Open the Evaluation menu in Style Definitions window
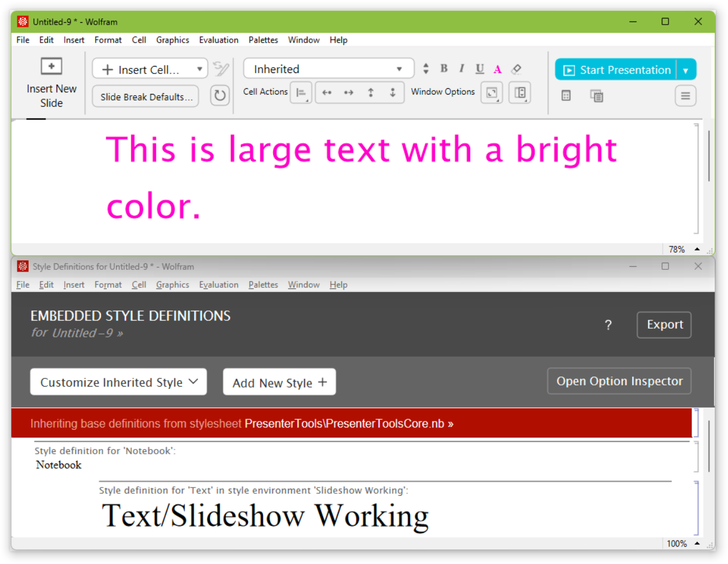 point(219,284)
